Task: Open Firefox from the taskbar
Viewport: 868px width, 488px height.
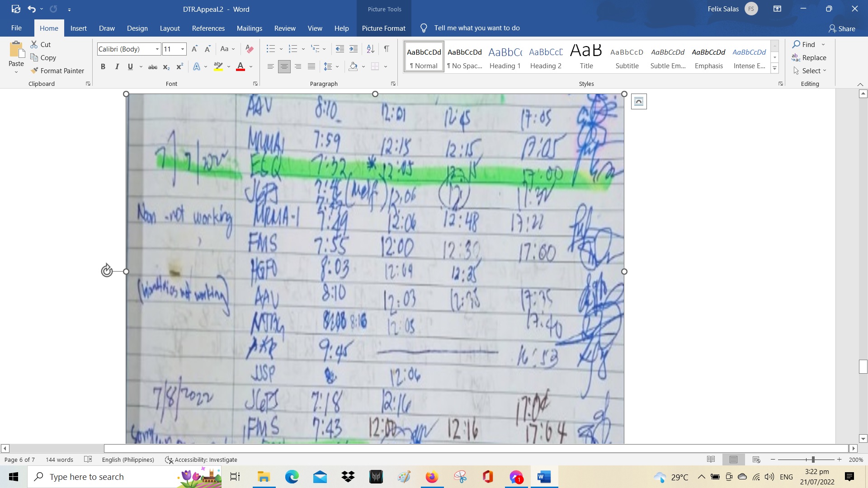Action: pyautogui.click(x=432, y=477)
